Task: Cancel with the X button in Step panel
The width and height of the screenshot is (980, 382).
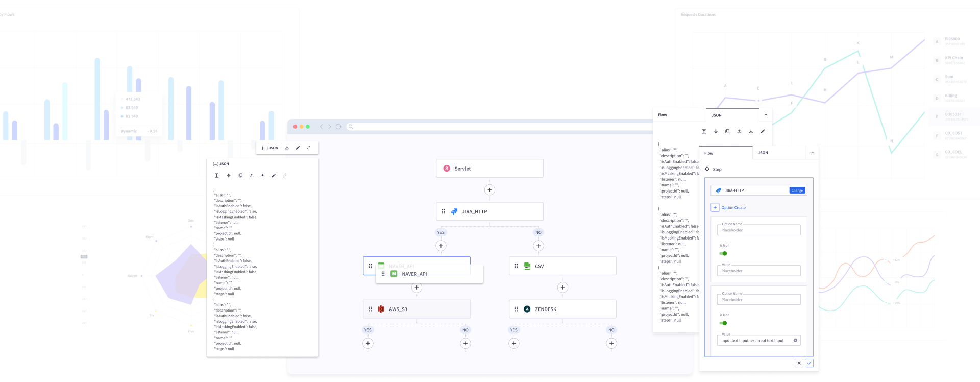Action: click(799, 363)
